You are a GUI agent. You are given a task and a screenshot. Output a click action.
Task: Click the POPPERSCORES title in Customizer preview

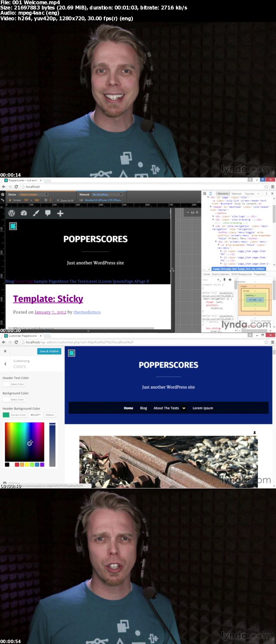coord(169,365)
